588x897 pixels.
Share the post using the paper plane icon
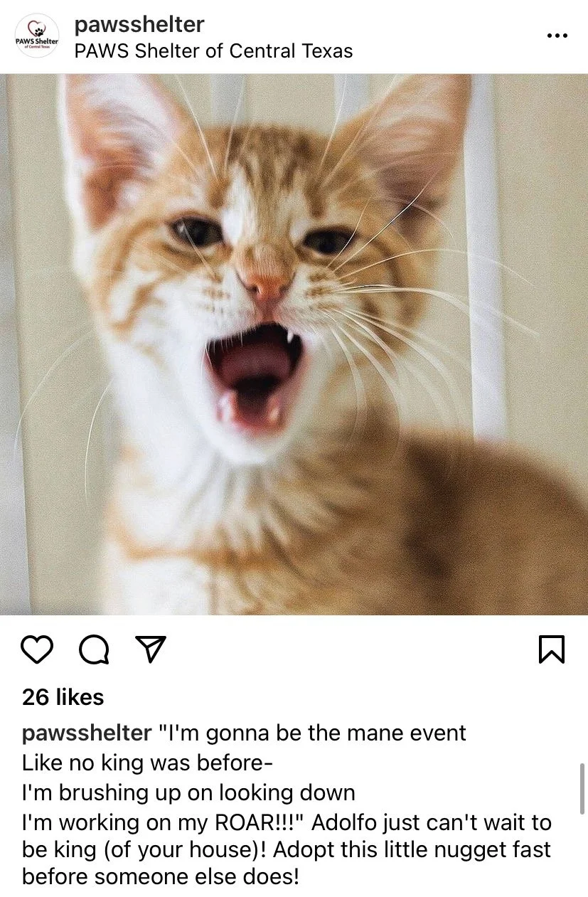point(151,649)
